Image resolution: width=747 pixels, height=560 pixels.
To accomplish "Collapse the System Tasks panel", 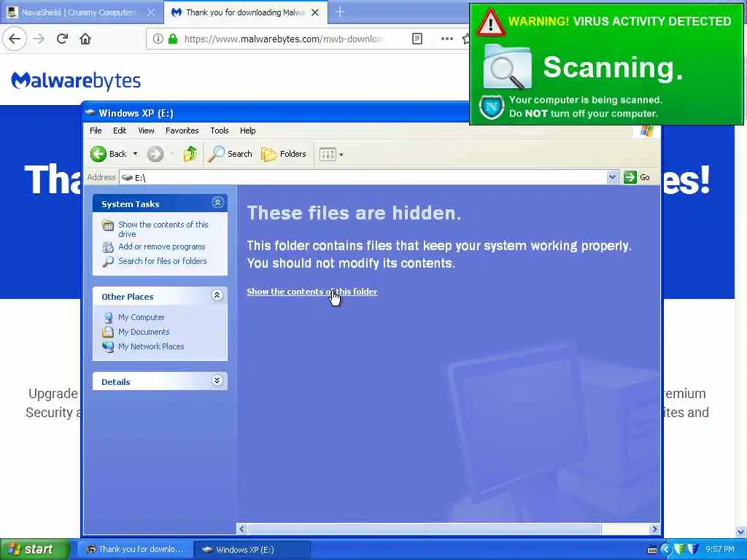I will pos(217,203).
